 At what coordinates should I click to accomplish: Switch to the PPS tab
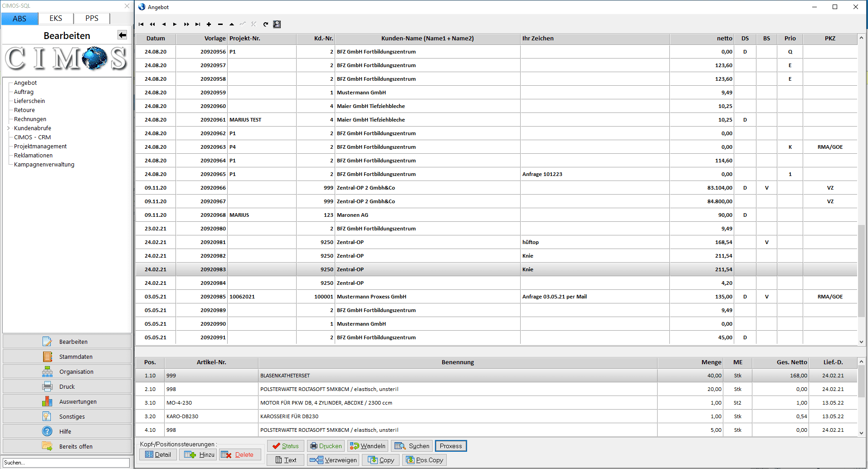coord(92,18)
